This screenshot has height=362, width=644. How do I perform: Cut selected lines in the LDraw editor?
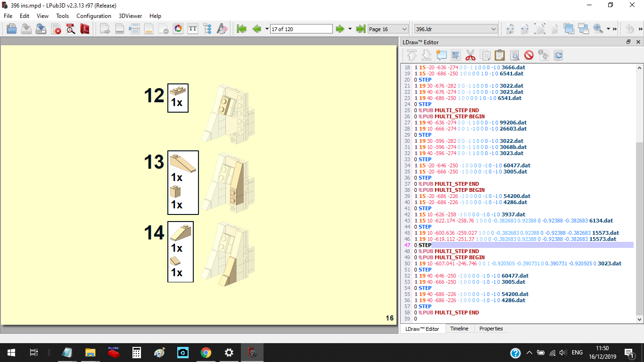coord(471,55)
